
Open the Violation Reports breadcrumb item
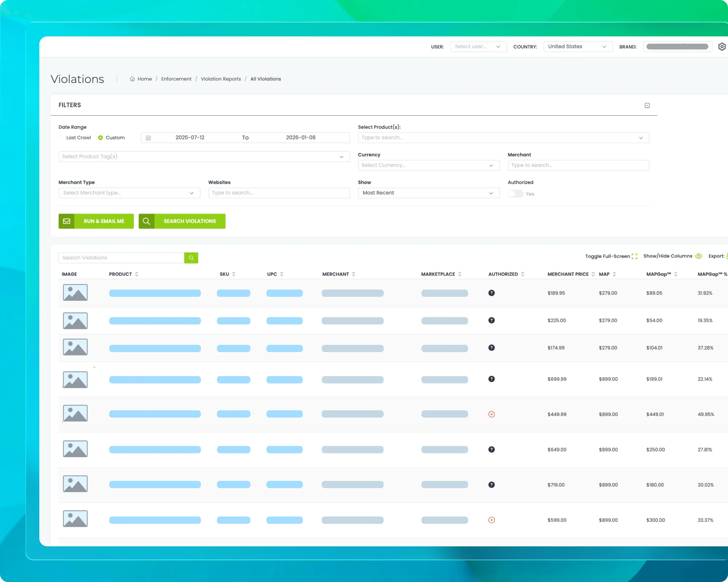(221, 79)
